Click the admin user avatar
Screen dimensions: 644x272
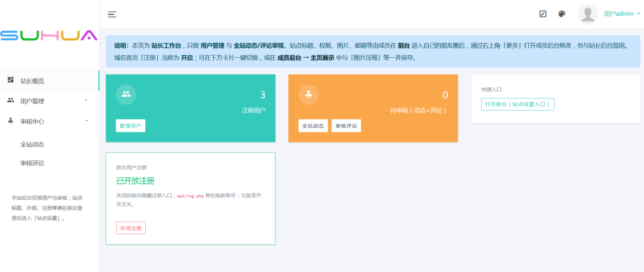588,14
